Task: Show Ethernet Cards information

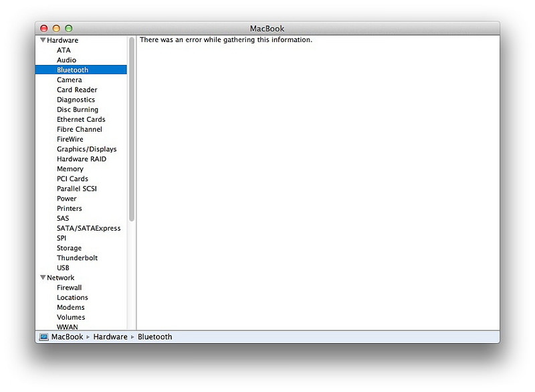Action: pos(81,120)
